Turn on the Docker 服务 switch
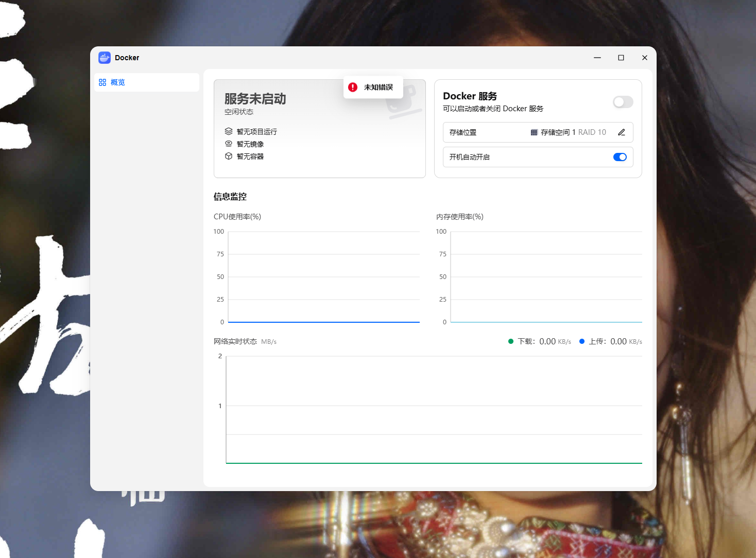This screenshot has width=756, height=558. tap(623, 102)
